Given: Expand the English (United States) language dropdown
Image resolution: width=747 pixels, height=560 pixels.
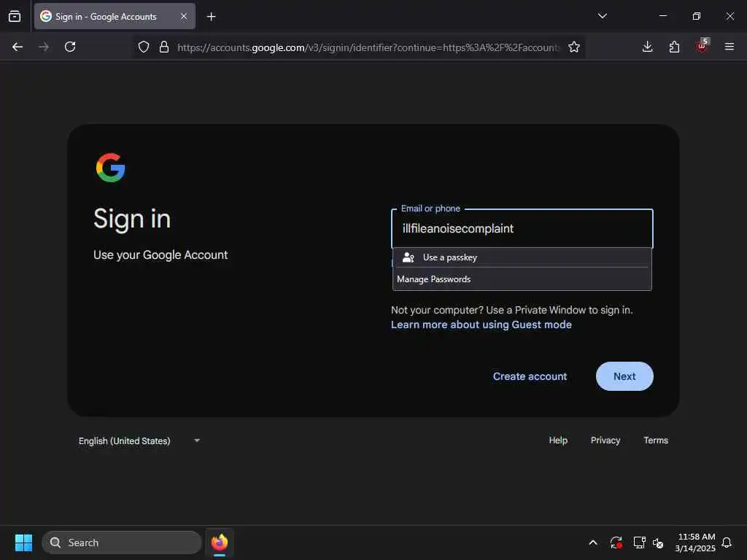Looking at the screenshot, I should pyautogui.click(x=139, y=441).
